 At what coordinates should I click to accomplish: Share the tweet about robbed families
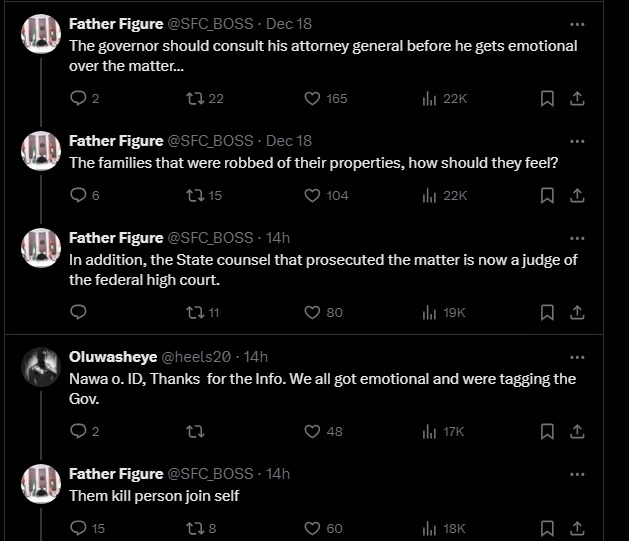coord(577,195)
